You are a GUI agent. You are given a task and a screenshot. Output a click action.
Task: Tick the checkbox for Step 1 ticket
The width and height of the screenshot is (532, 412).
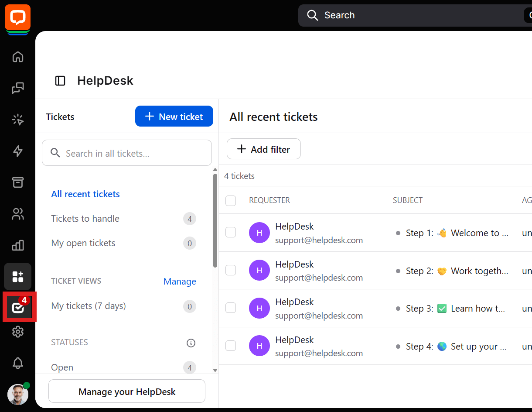231,232
